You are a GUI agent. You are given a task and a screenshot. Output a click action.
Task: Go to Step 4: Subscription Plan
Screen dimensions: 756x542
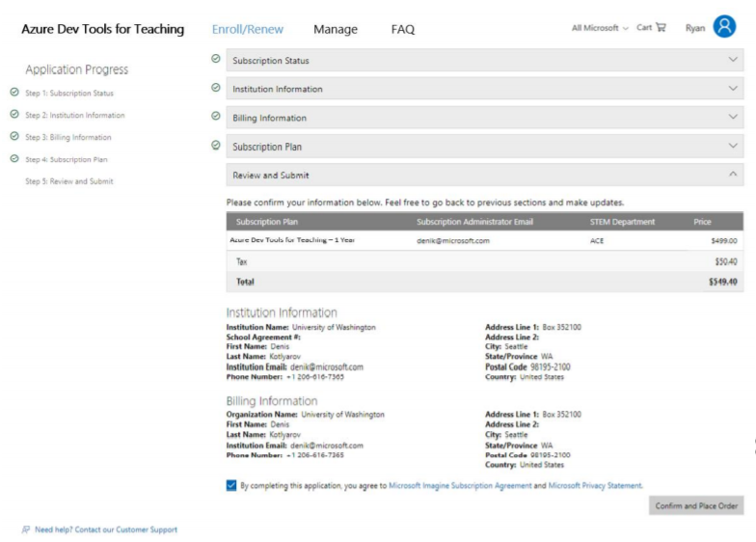(x=66, y=160)
